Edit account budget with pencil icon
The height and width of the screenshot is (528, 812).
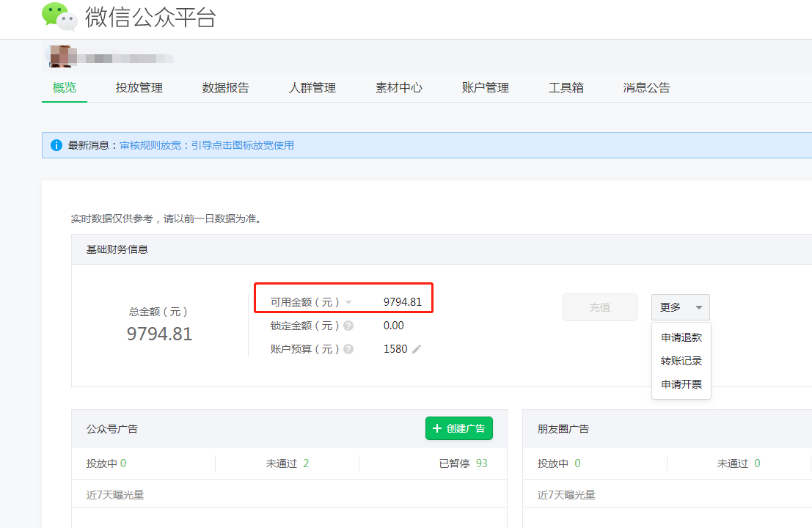click(417, 349)
